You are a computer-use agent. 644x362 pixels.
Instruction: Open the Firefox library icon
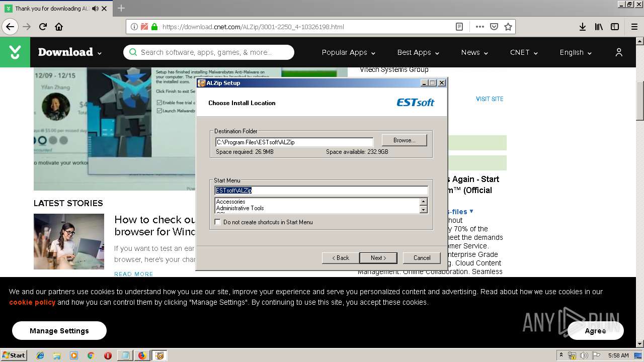click(x=599, y=27)
